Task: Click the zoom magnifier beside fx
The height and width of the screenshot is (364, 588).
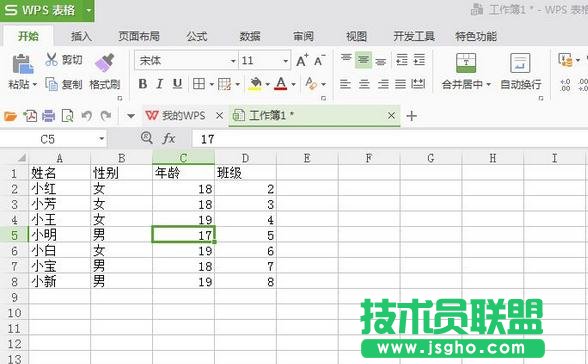Action: pyautogui.click(x=147, y=138)
